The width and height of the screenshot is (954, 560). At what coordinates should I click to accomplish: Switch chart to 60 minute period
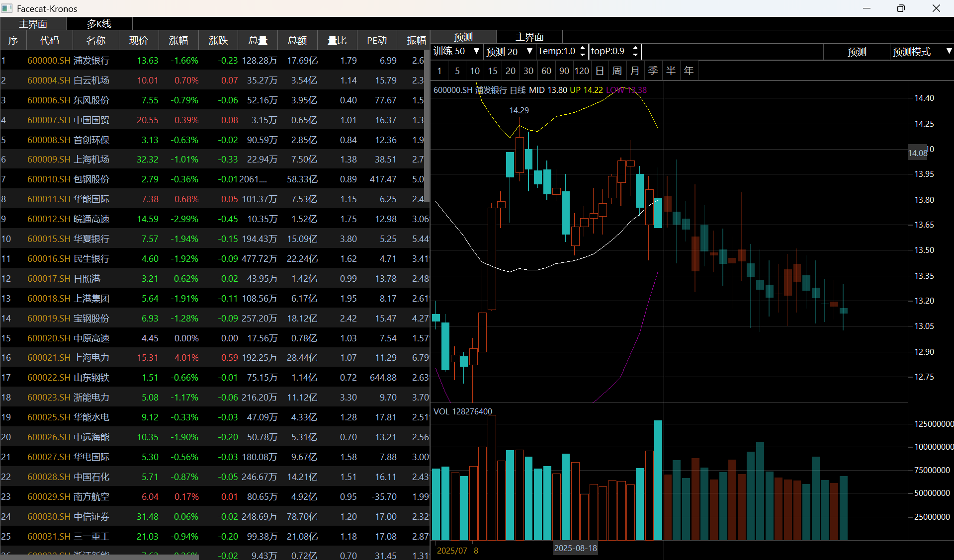tap(546, 71)
